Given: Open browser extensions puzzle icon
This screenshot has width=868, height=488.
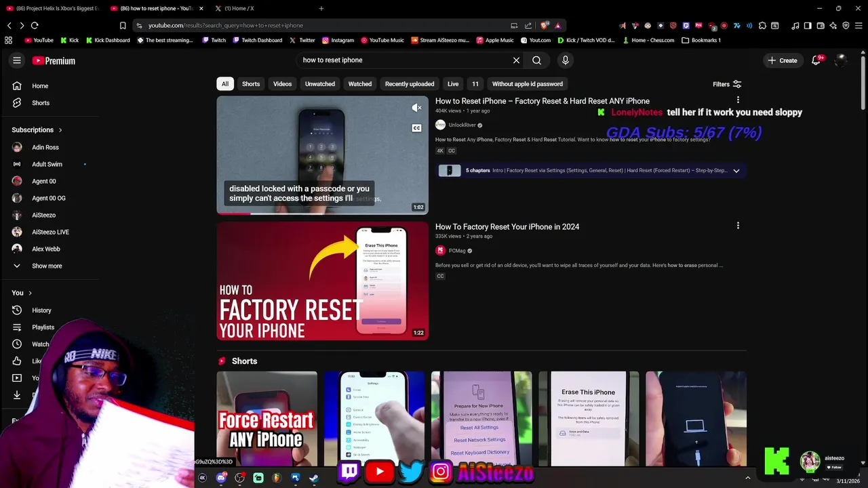Looking at the screenshot, I should (762, 26).
